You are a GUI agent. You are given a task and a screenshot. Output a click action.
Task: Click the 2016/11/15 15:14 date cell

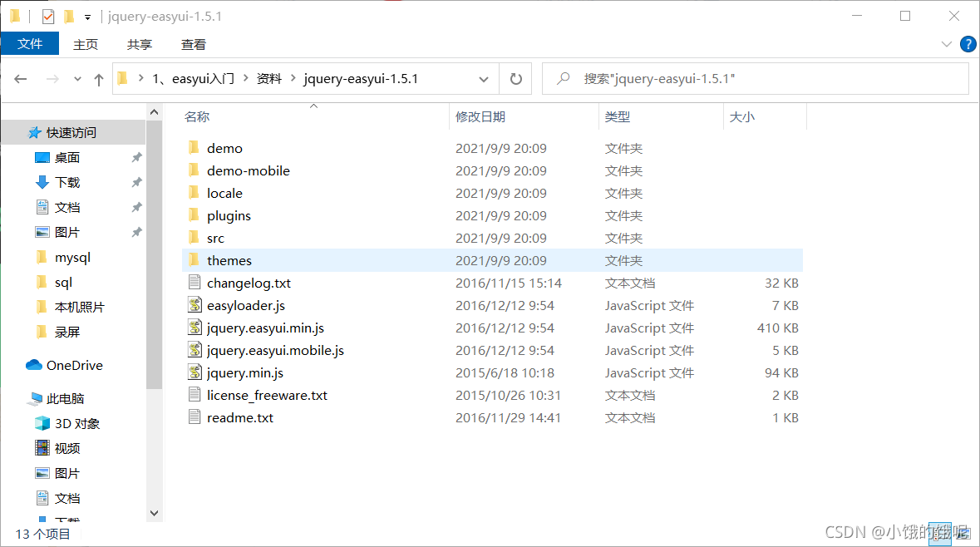508,283
